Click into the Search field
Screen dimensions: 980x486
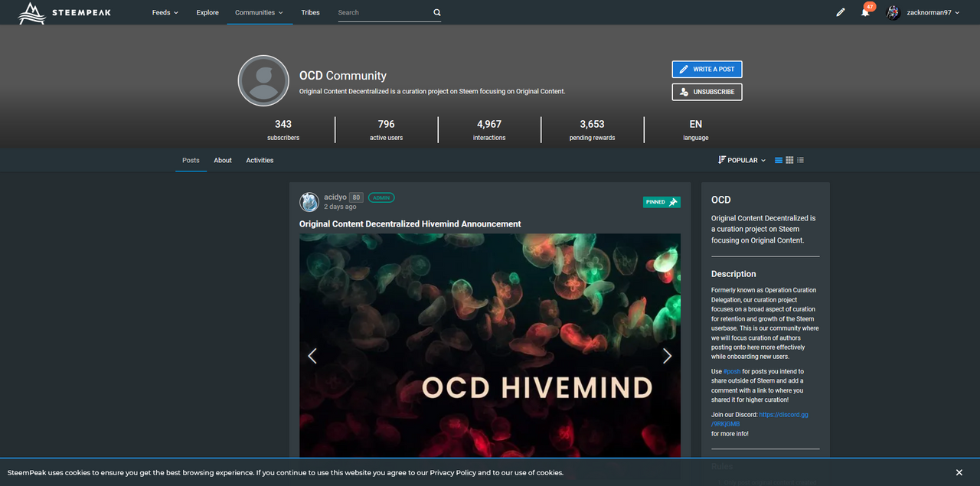tap(384, 13)
